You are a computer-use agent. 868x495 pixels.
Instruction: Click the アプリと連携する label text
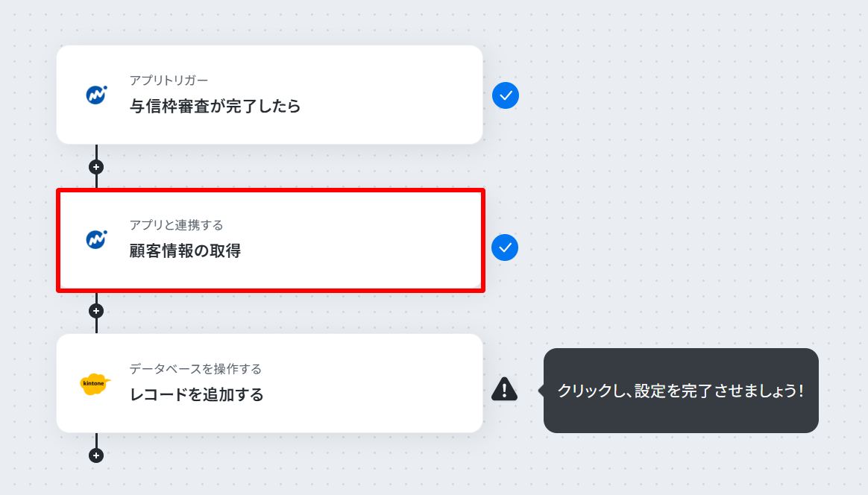[176, 225]
